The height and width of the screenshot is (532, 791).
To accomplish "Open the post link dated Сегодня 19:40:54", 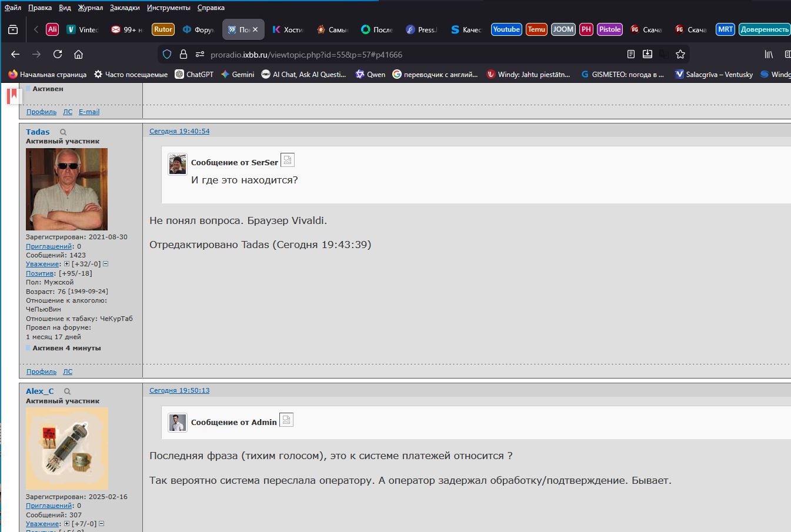I will point(179,131).
